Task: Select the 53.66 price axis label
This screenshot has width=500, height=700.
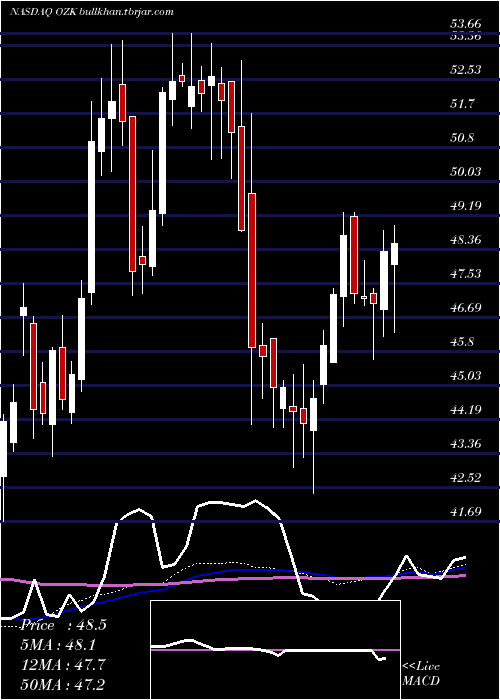Action: click(x=466, y=24)
